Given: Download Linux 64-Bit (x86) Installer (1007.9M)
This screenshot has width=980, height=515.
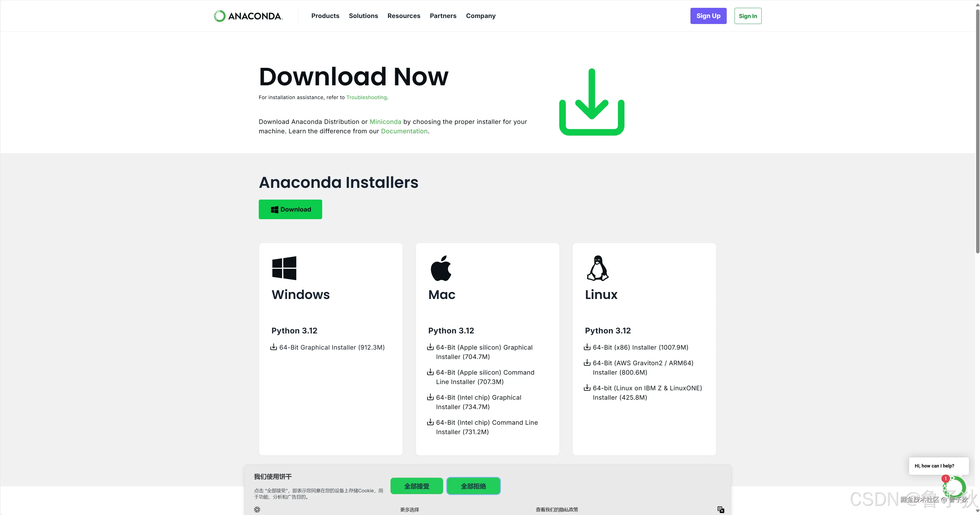Looking at the screenshot, I should pyautogui.click(x=640, y=347).
